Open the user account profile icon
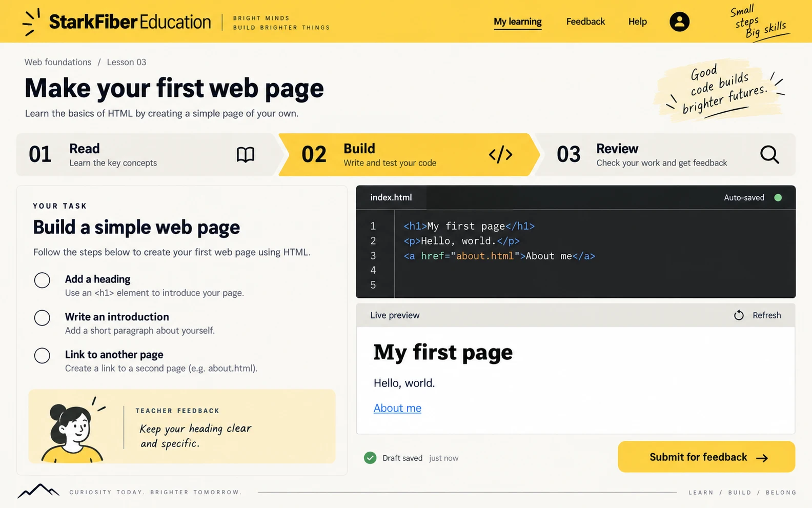This screenshot has width=812, height=508. [679, 22]
